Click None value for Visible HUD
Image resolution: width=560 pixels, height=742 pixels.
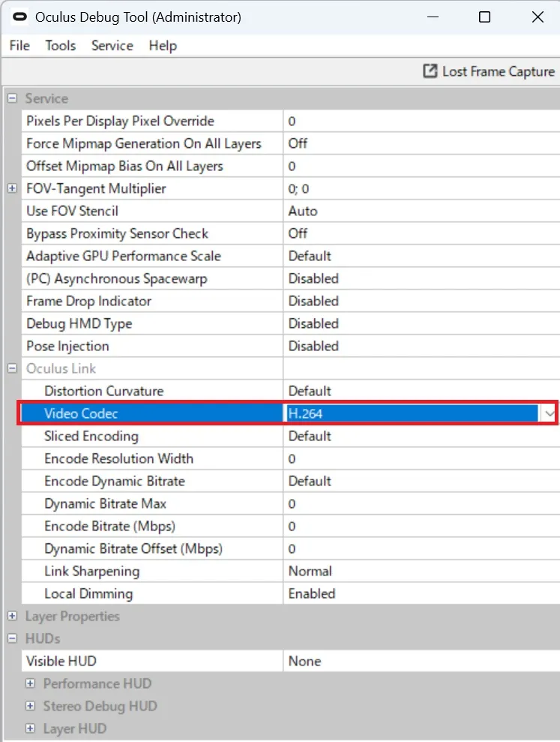click(304, 661)
